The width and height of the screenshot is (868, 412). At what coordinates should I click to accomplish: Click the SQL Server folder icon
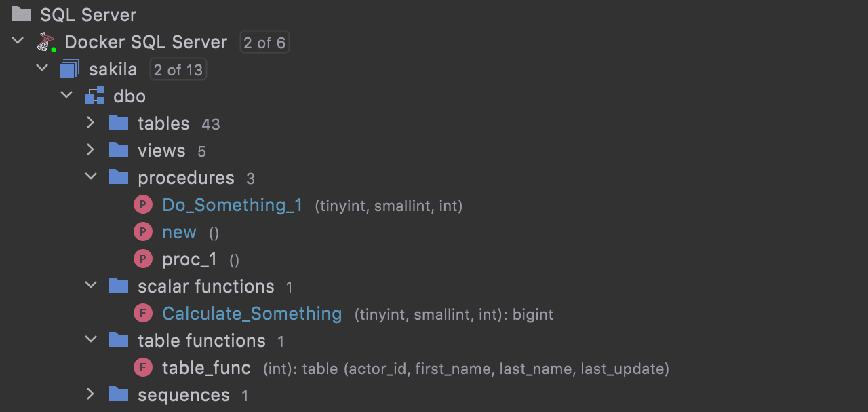(22, 14)
